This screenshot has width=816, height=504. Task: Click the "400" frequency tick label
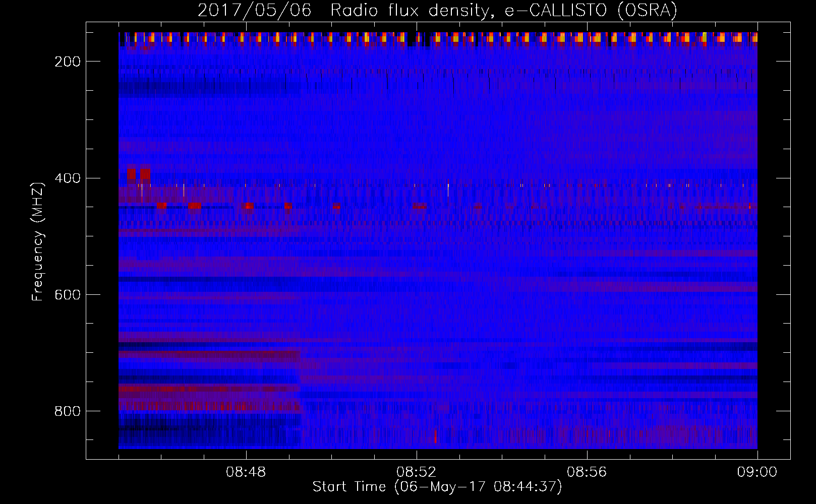(x=68, y=178)
